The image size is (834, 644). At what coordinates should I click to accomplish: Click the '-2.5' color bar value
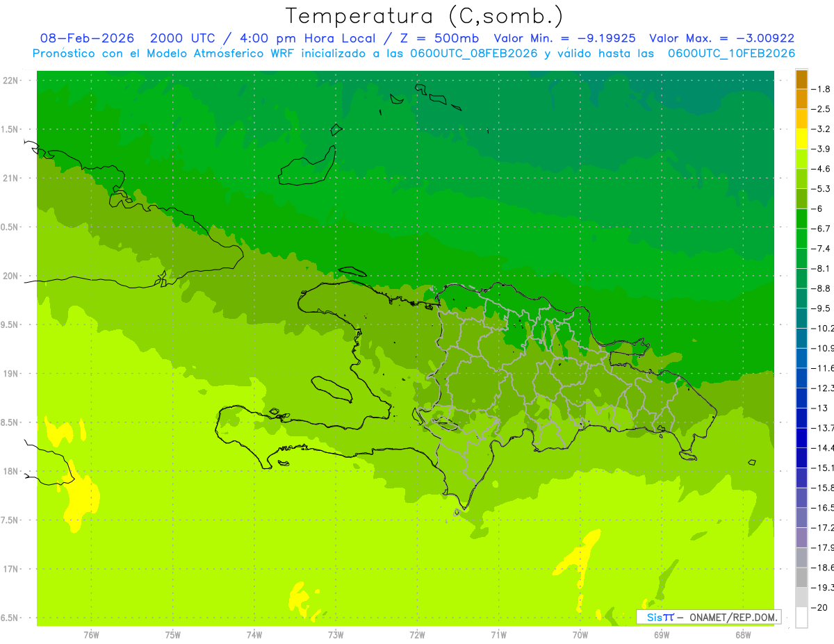tap(822, 109)
